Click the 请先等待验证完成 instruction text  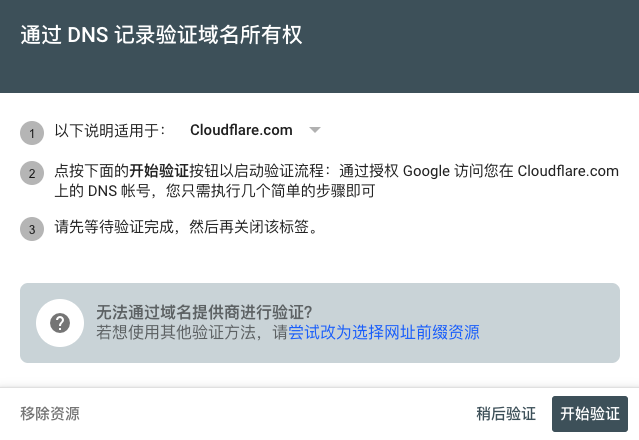114,227
